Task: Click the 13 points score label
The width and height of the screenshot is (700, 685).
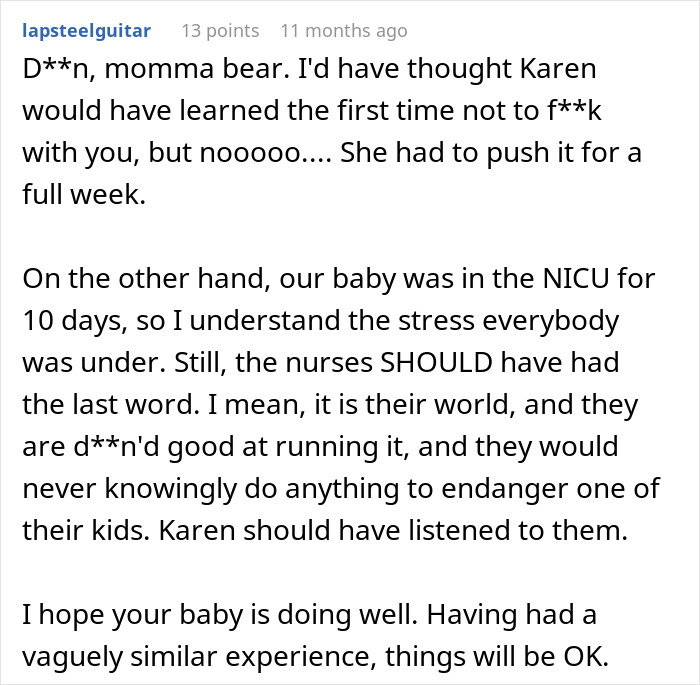Action: (x=220, y=31)
